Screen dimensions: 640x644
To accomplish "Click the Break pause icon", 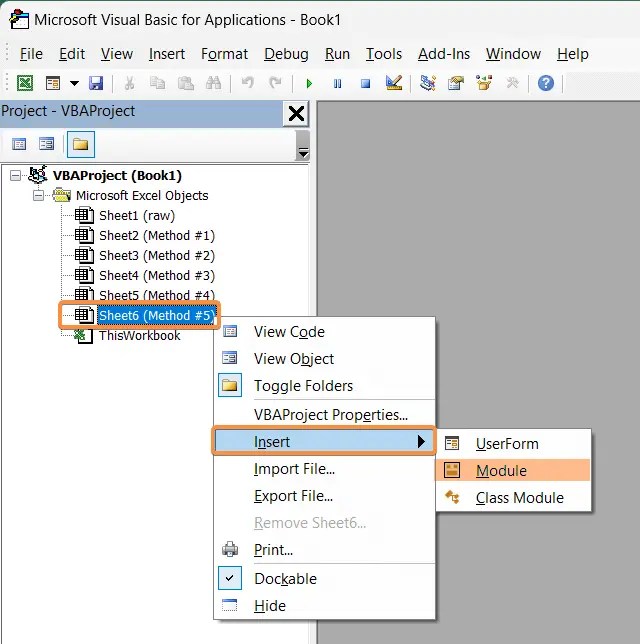I will (337, 84).
